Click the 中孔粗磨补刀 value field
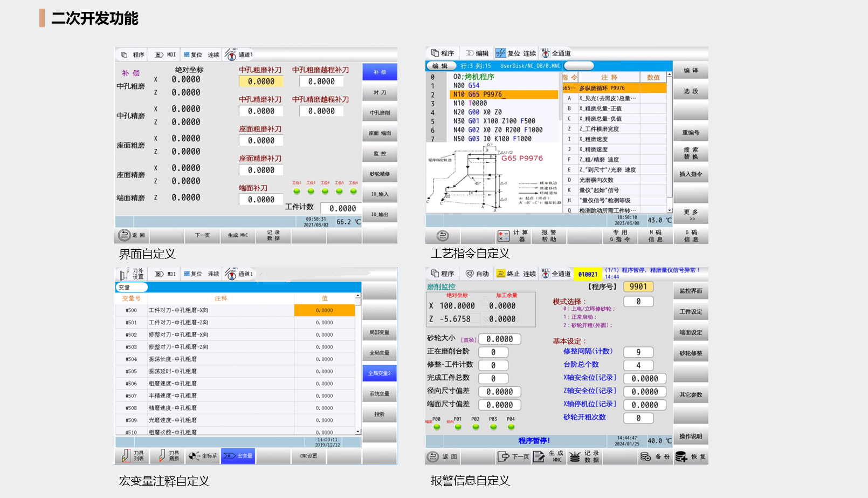This screenshot has width=868, height=498. 261,81
